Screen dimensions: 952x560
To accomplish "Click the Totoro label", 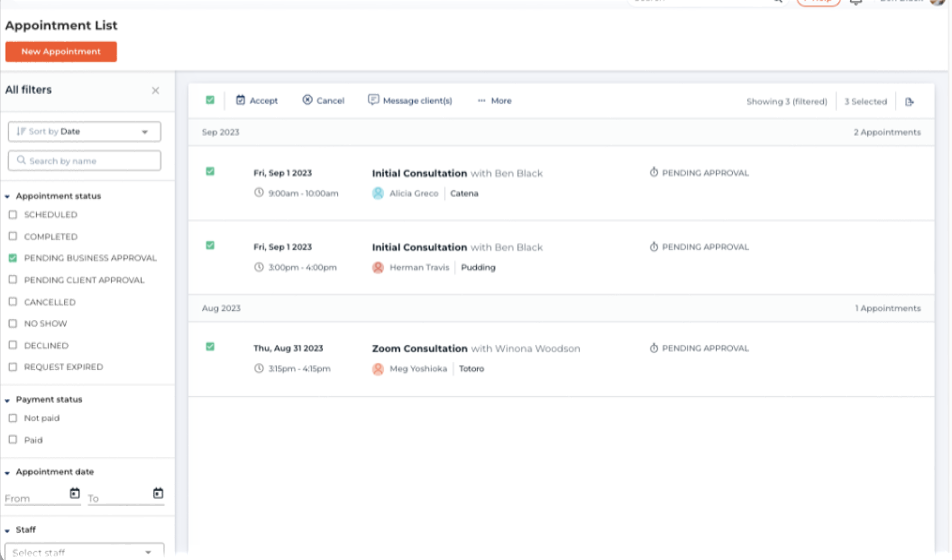I will [472, 369].
